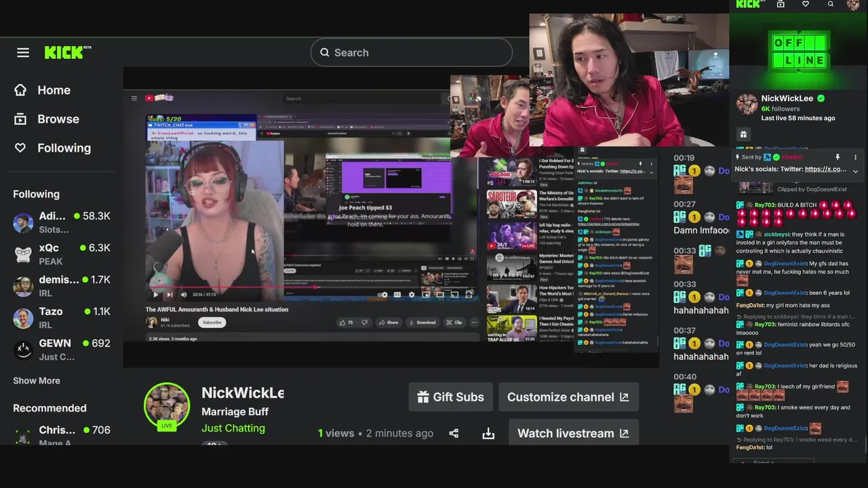This screenshot has width=868, height=488.
Task: Click the SABOTEUR recommended video thumbnail
Action: (x=511, y=204)
